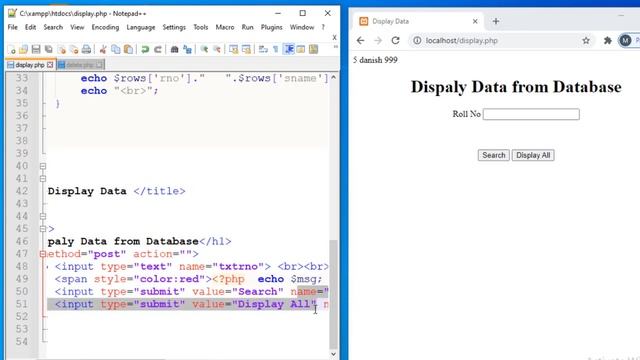Click the editor scrollbar down arrow
640x360 pixels.
point(333,354)
